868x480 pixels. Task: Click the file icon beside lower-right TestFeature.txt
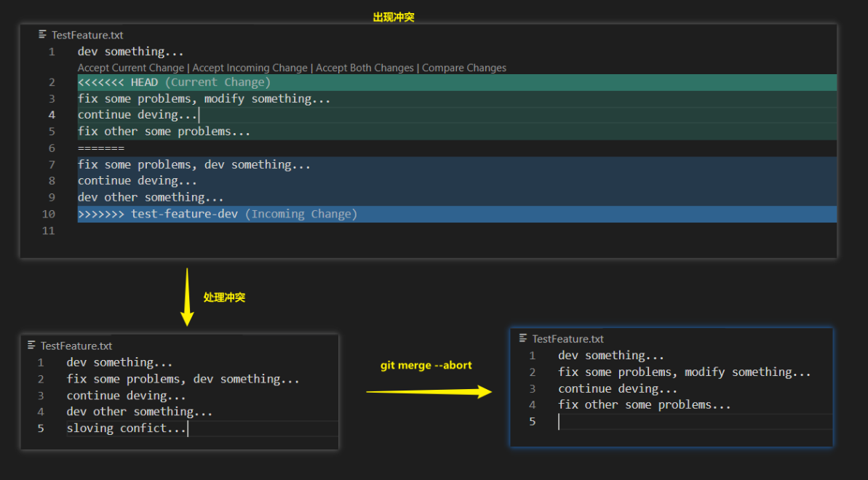[522, 338]
